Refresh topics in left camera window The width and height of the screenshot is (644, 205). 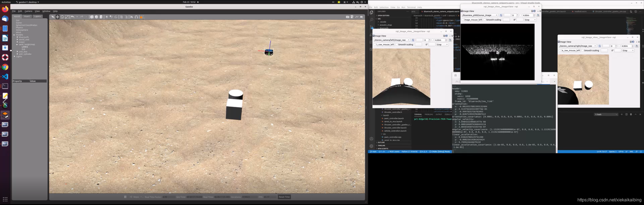point(413,40)
